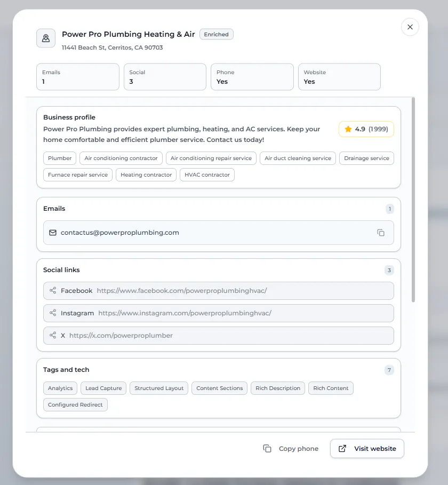
Task: Click the Drainage service tag
Action: coord(367,158)
